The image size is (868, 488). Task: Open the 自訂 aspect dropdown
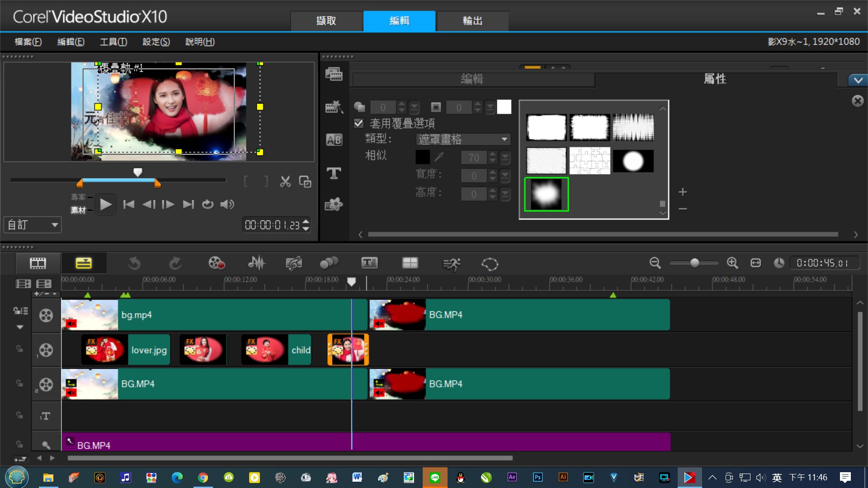pyautogui.click(x=33, y=225)
